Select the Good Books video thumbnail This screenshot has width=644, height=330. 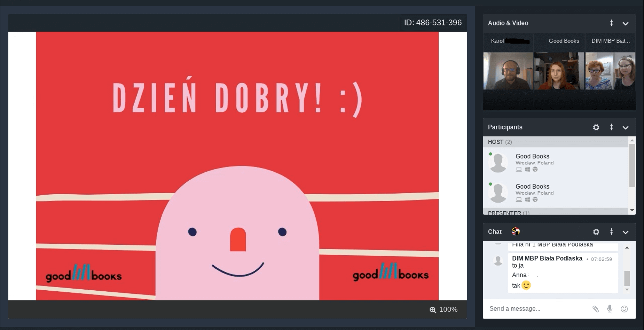click(x=559, y=71)
